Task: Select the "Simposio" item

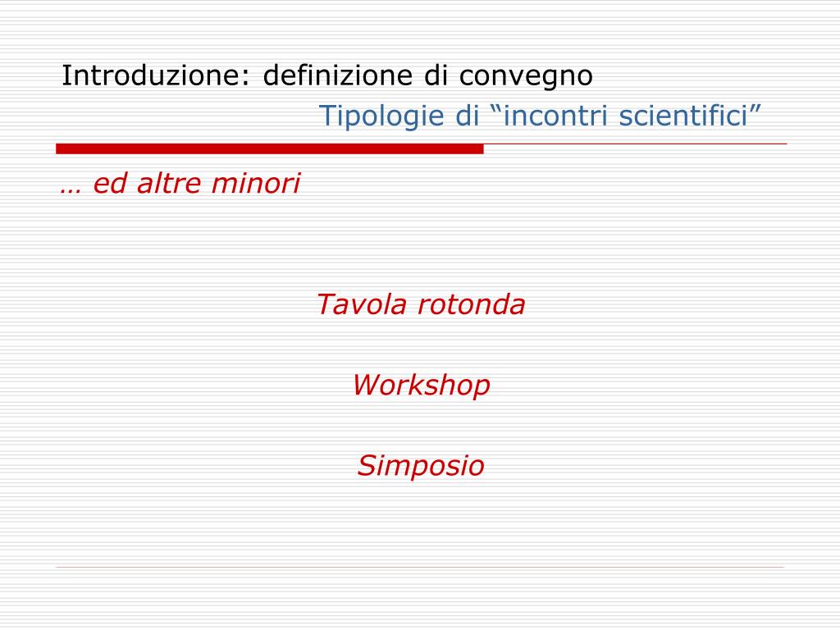Action: pyautogui.click(x=421, y=466)
